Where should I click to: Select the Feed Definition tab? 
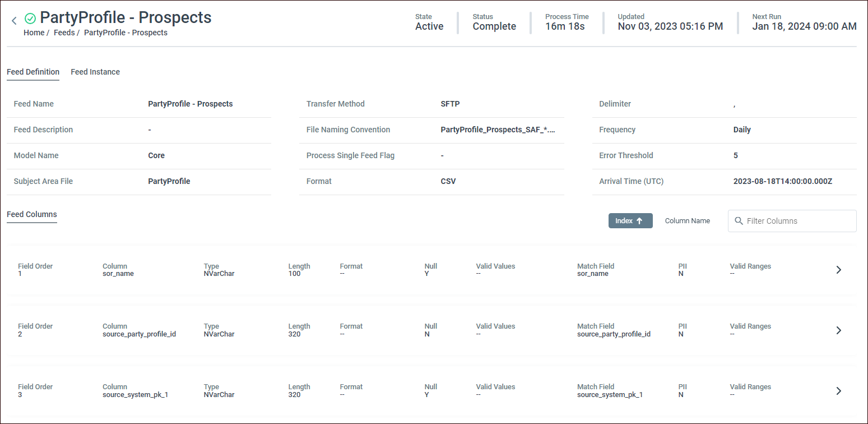point(33,72)
